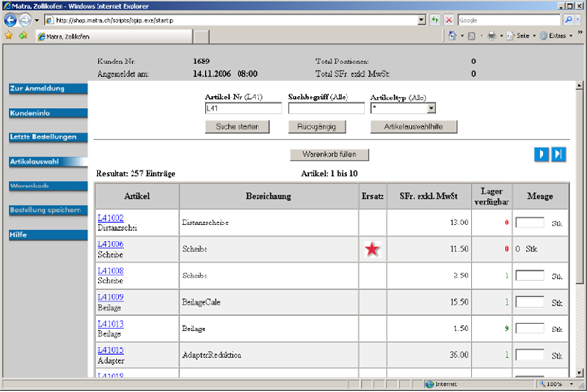Open the Extras menu dropdown

click(559, 36)
